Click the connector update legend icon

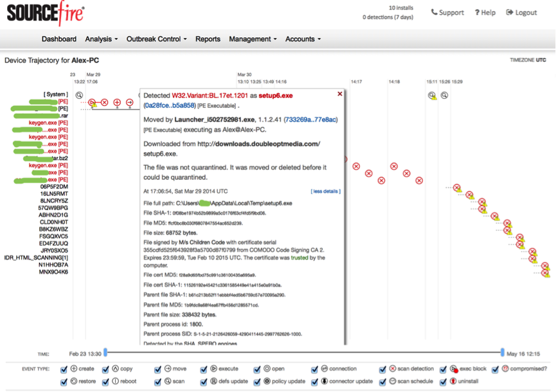pos(325,381)
